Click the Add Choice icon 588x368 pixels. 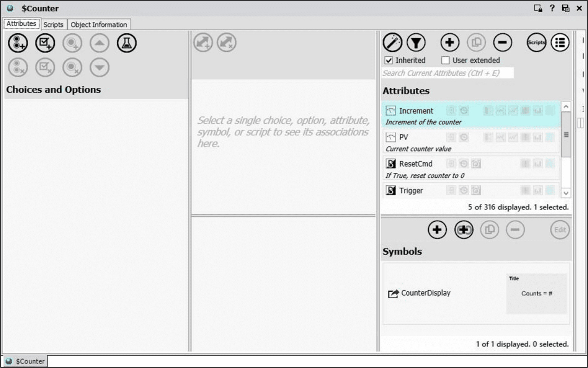pyautogui.click(x=18, y=43)
